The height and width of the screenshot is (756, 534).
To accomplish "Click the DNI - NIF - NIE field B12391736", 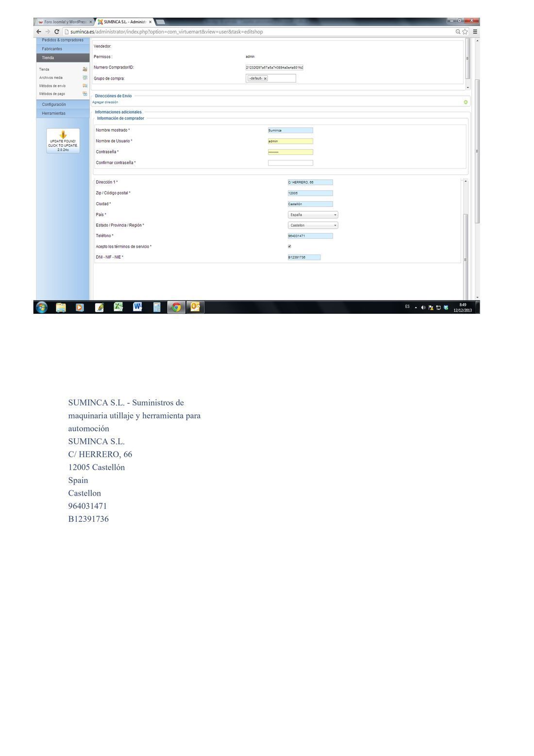I will (304, 258).
